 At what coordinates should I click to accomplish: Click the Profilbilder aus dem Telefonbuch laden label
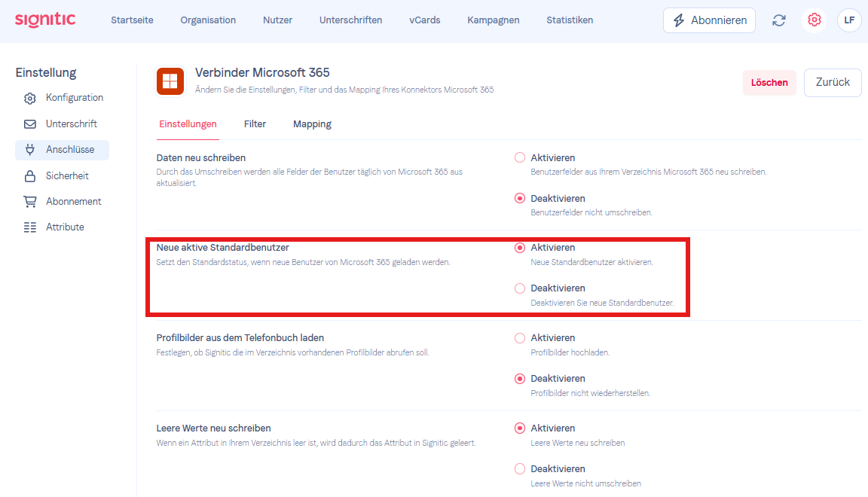tap(240, 337)
